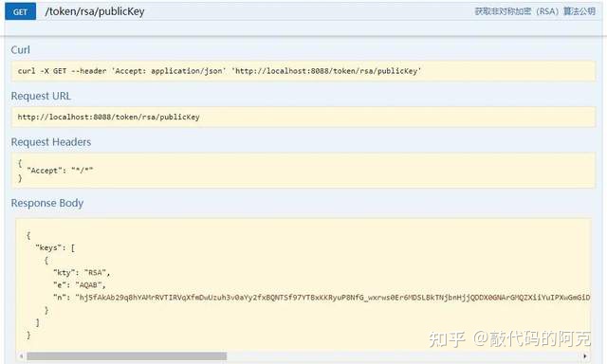The image size is (607, 364).
Task: Click the Response Body heading
Action: tap(47, 203)
